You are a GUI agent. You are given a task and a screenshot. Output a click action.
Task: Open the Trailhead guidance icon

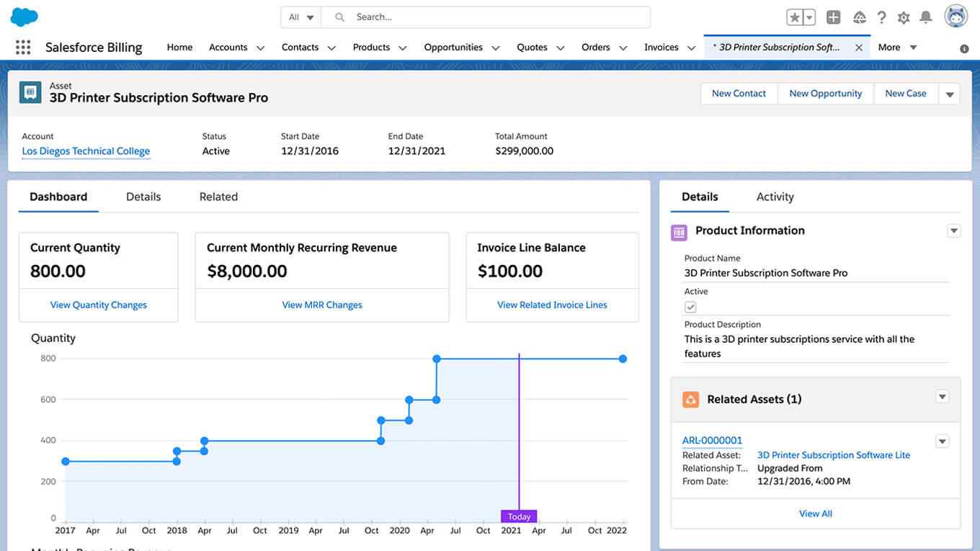(x=859, y=17)
